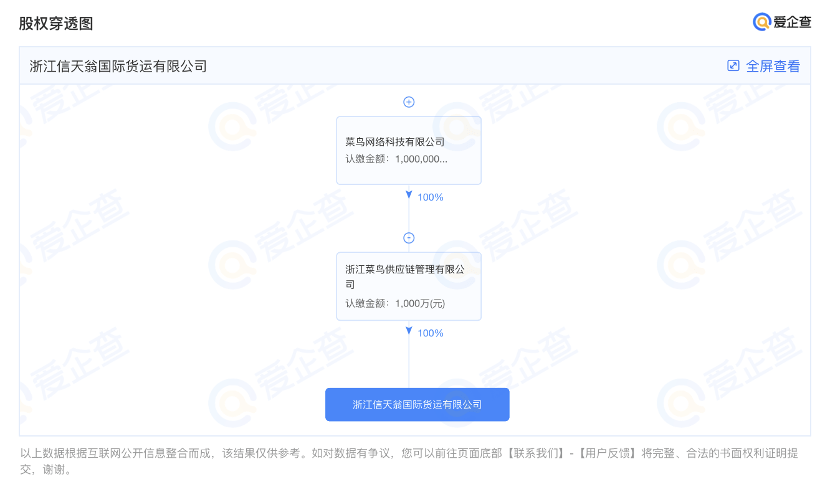Open fullscreen view via 全屏查看 link

(x=773, y=66)
